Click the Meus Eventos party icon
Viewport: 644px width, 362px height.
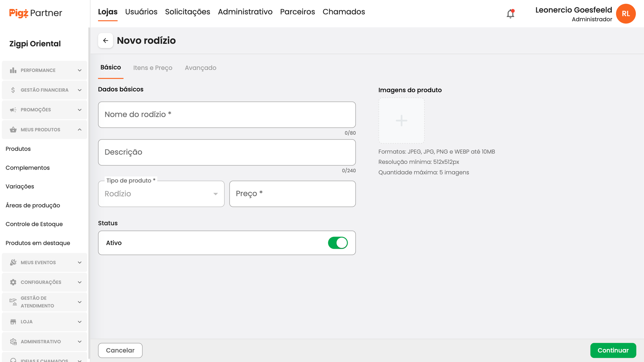click(x=13, y=263)
